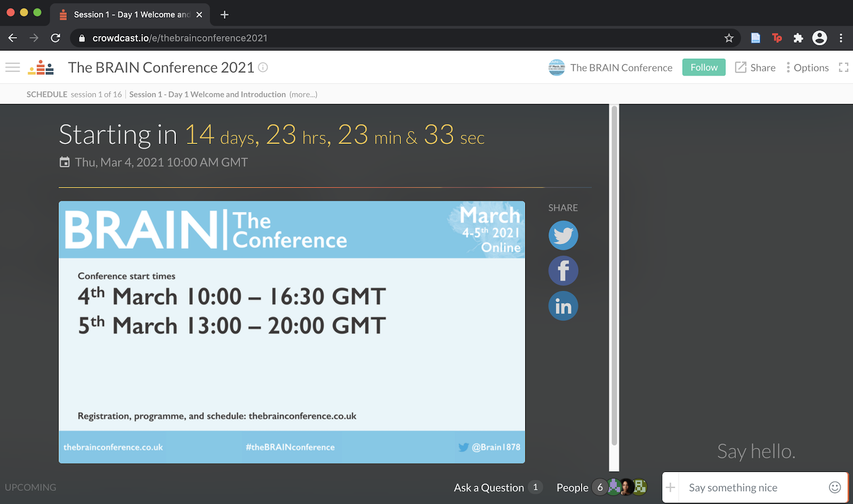Show event info icon beside the title
The image size is (853, 504).
tap(263, 67)
